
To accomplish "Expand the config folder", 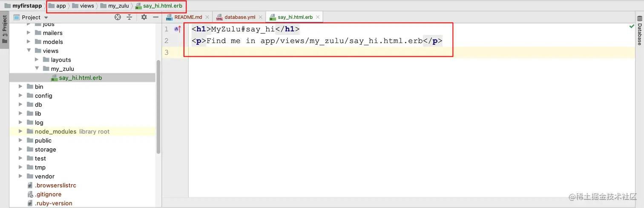I will 20,95.
